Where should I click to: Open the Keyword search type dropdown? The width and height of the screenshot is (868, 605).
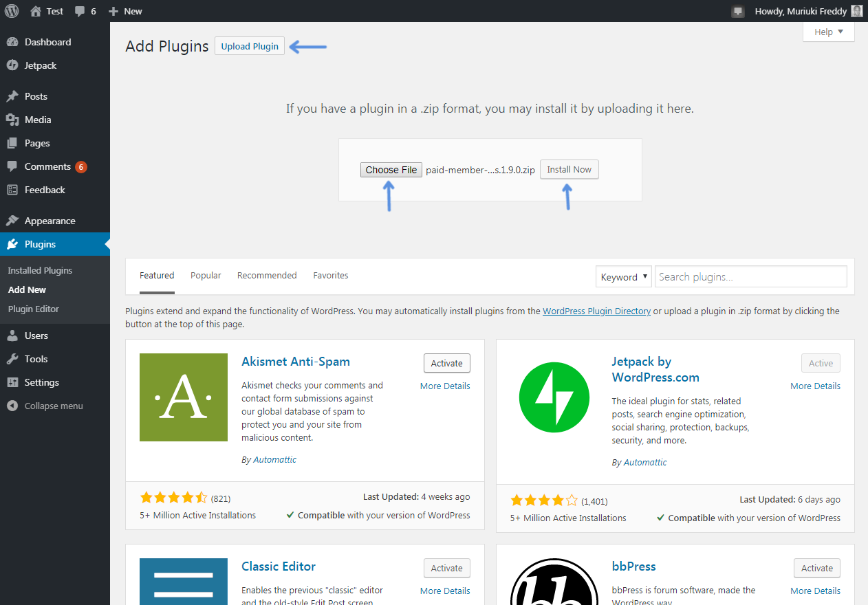pyautogui.click(x=624, y=276)
